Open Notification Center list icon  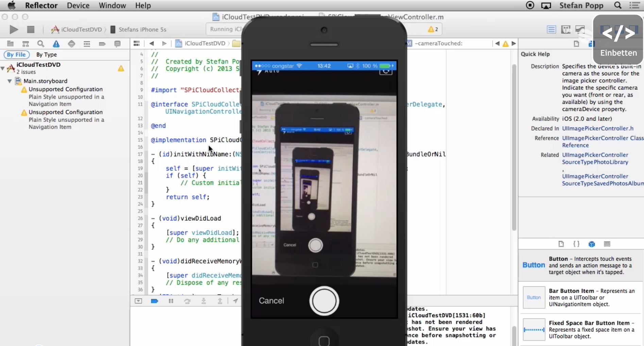(634, 5)
